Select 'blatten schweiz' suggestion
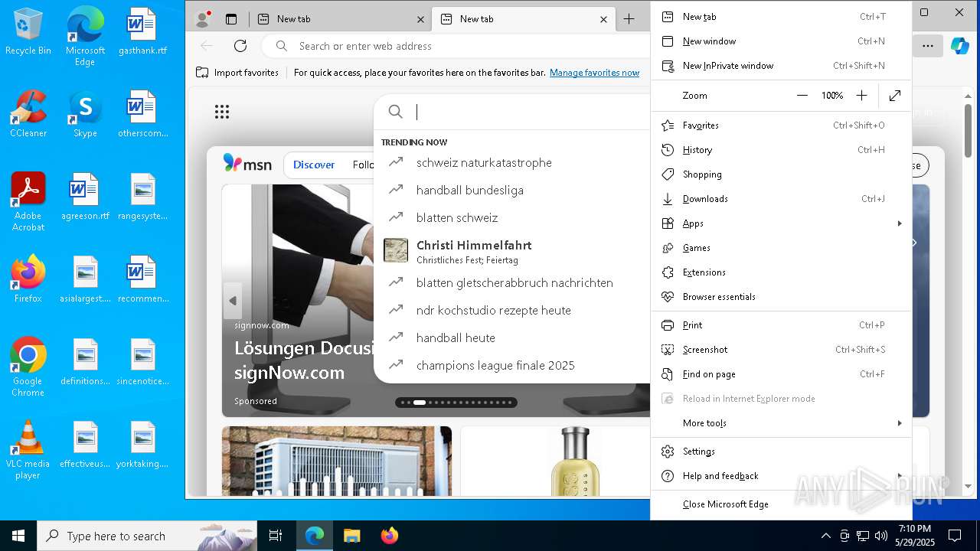 (511, 218)
